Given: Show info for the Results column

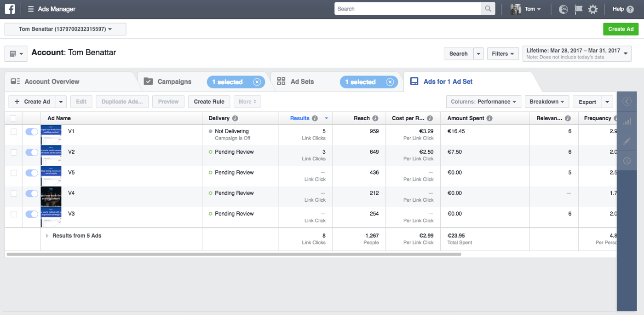Looking at the screenshot, I should pos(315,118).
